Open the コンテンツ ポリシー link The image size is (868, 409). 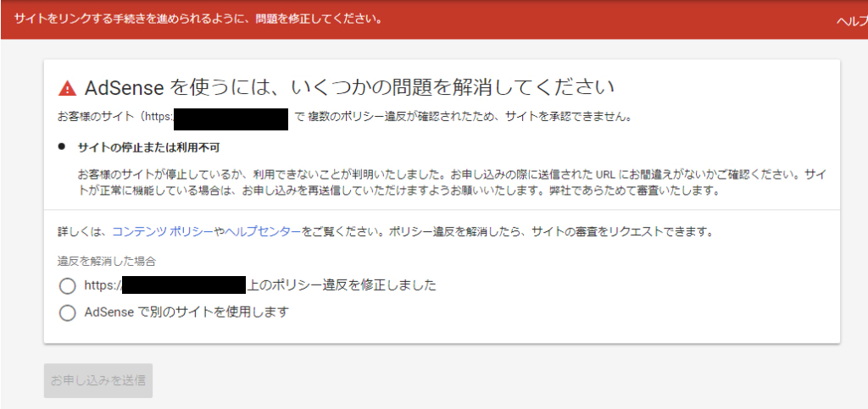pyautogui.click(x=162, y=232)
